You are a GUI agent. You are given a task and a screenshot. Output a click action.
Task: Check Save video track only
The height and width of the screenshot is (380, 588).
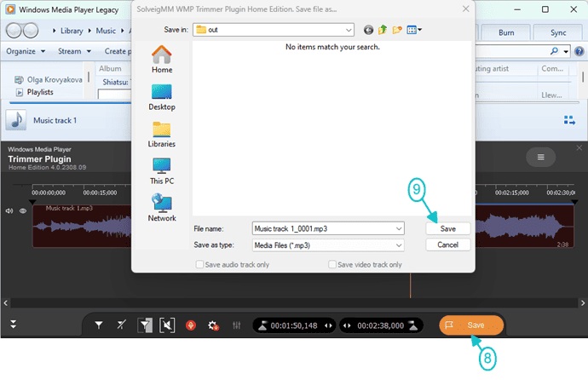coord(331,265)
